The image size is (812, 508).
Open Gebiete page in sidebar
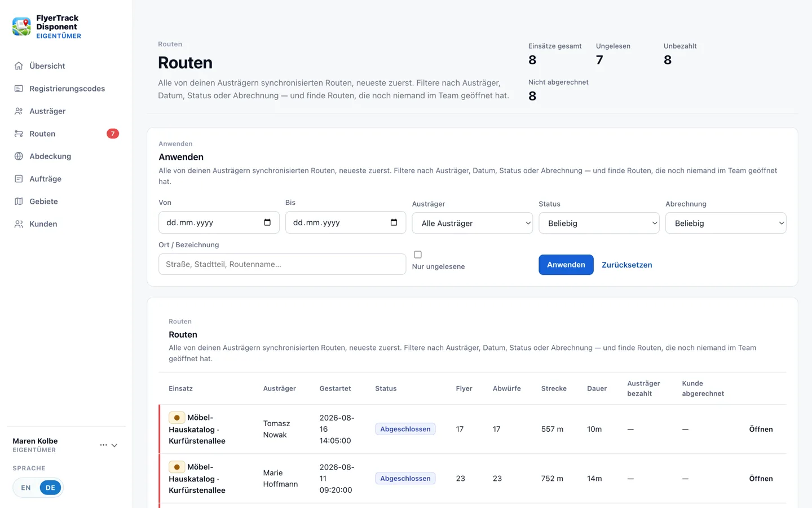click(67, 202)
